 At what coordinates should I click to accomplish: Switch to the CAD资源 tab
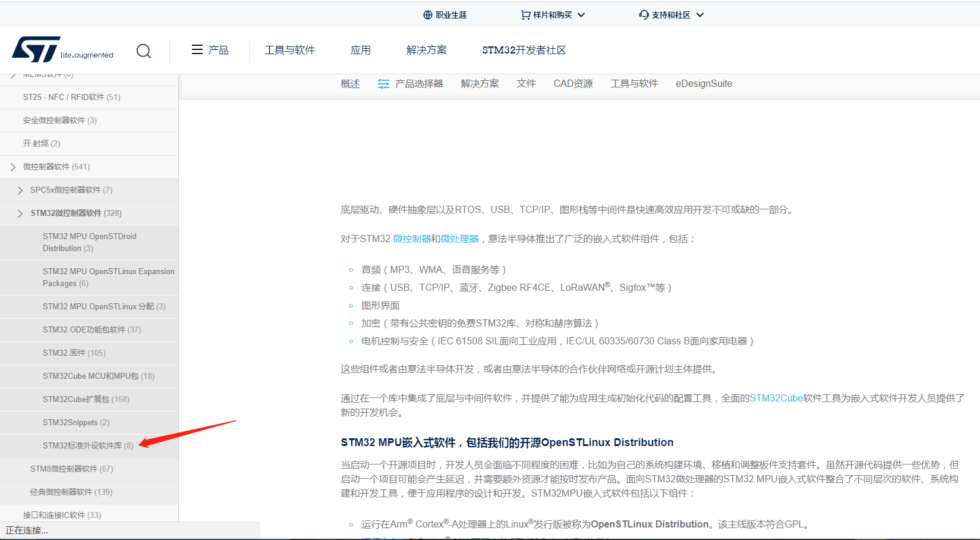click(573, 84)
